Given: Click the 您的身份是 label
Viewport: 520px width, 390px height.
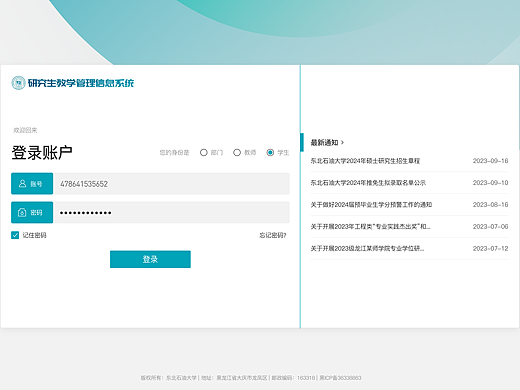Looking at the screenshot, I should coord(174,153).
